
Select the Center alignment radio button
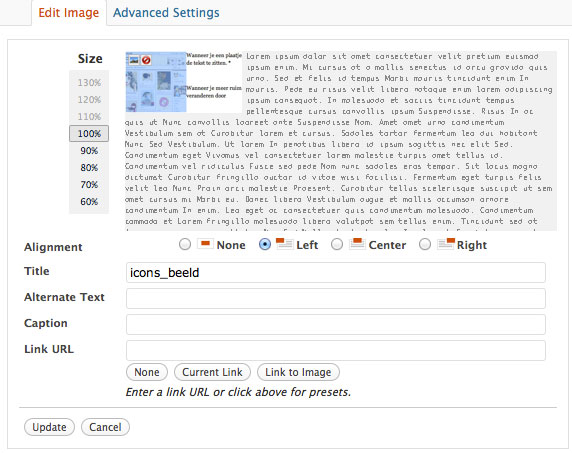tap(337, 244)
